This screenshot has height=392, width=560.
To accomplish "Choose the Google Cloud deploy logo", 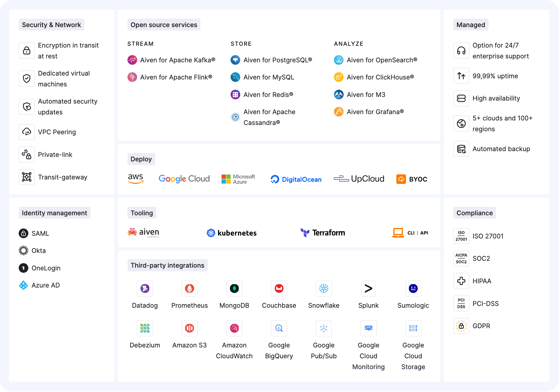I will point(184,179).
